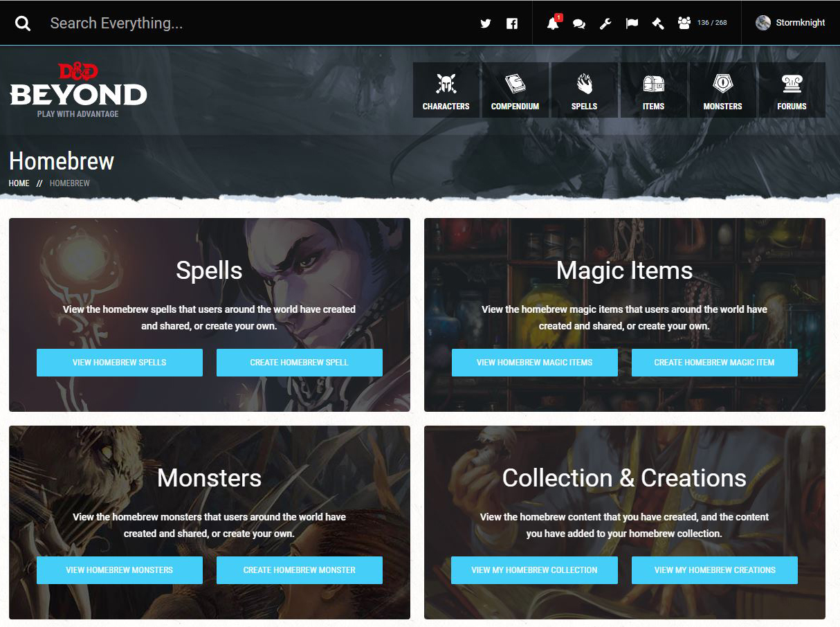The height and width of the screenshot is (627, 840).
Task: Click the gavel moderation icon
Action: [x=658, y=24]
